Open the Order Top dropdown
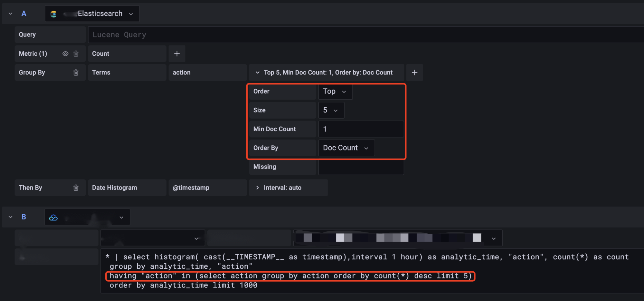 [335, 92]
